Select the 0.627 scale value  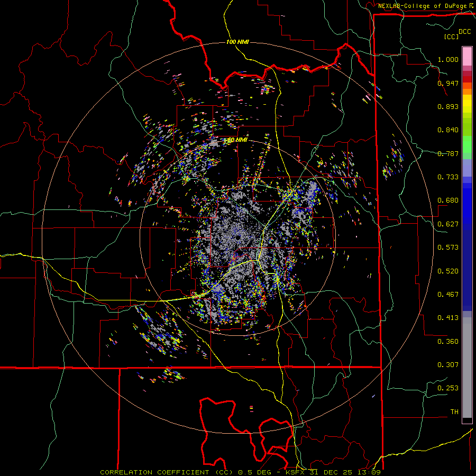click(448, 224)
